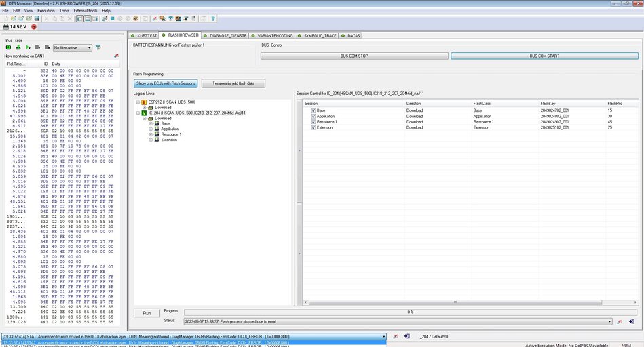Image resolution: width=644 pixels, height=347 pixels.
Task: Click the flash progress bar showing 0 %
Action: click(410, 312)
